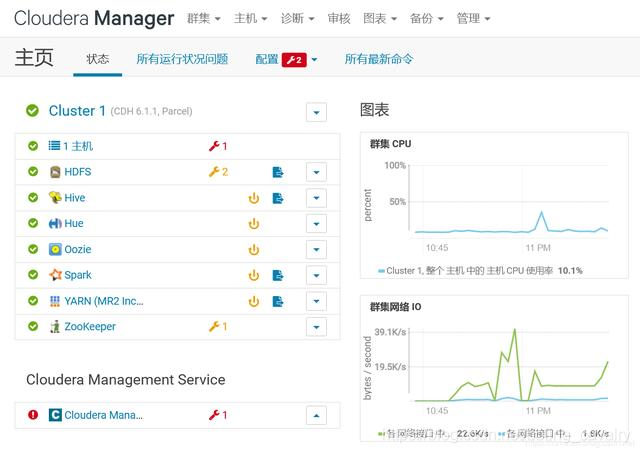Open the HDFS configuration wrench warnings
Screen dimensions: 640x453
tap(218, 172)
